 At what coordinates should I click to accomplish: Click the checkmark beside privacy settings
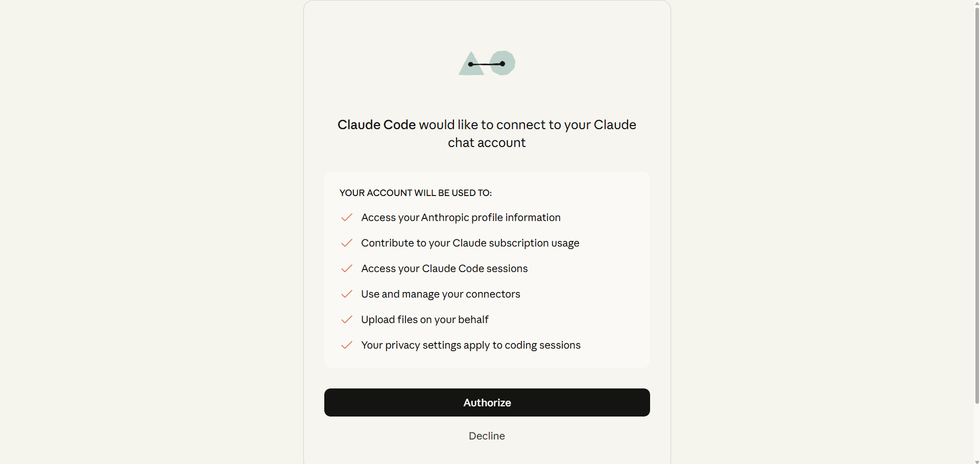click(x=346, y=346)
